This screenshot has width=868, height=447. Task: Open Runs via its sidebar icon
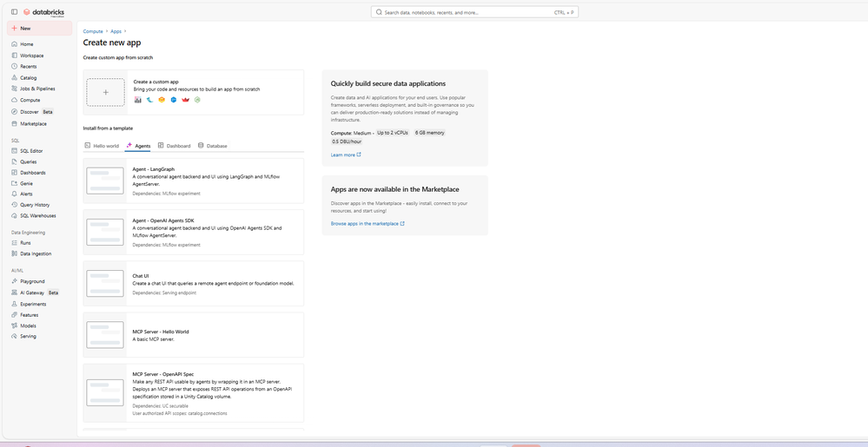(x=15, y=243)
